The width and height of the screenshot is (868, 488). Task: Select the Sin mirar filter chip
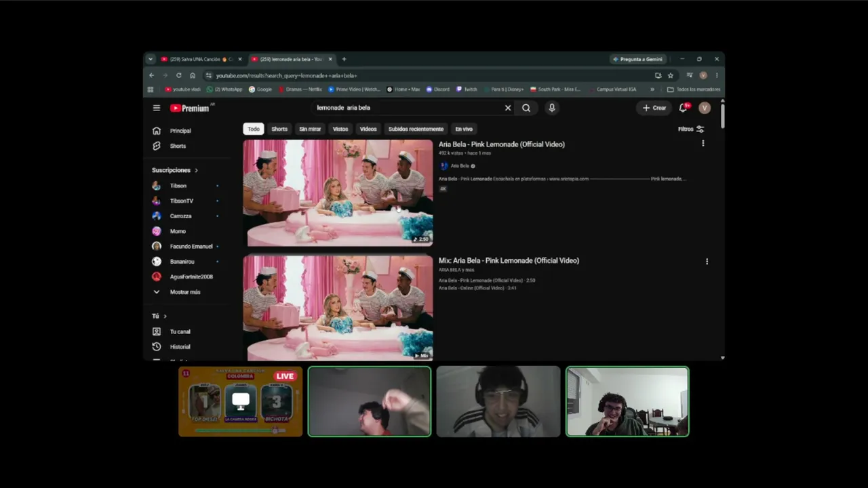pos(310,129)
